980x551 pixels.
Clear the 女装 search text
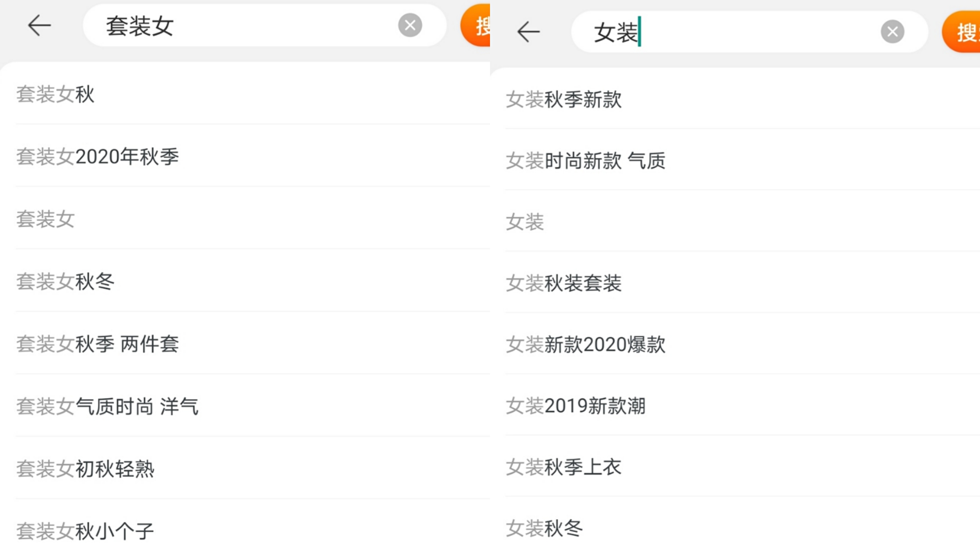(892, 32)
